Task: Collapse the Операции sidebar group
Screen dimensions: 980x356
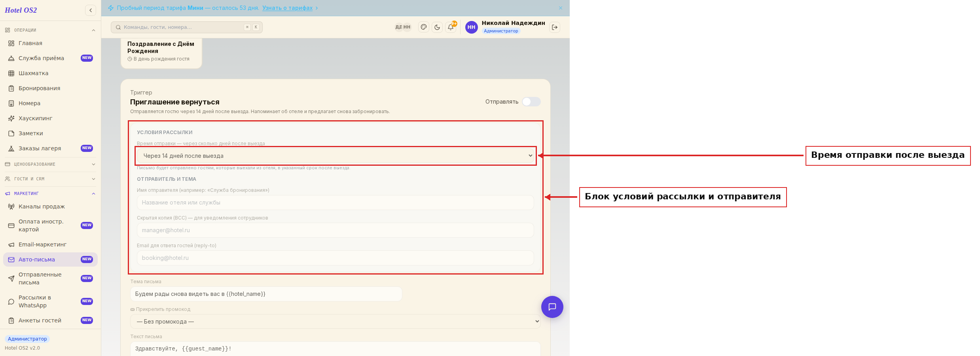Action: 50,30
